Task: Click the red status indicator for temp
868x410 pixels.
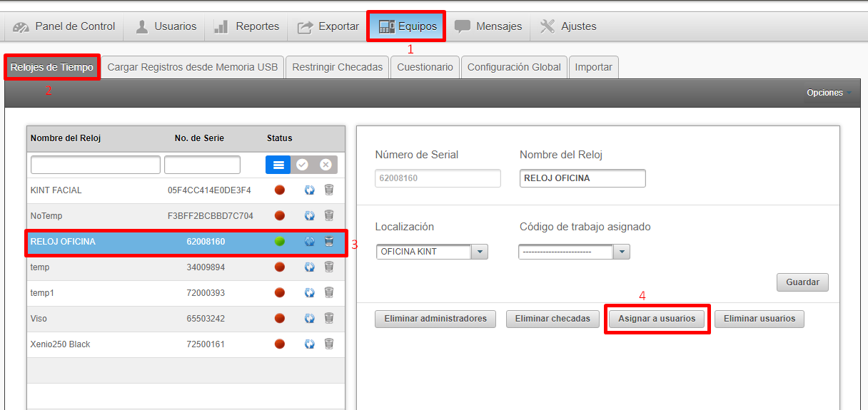Action: 280,267
